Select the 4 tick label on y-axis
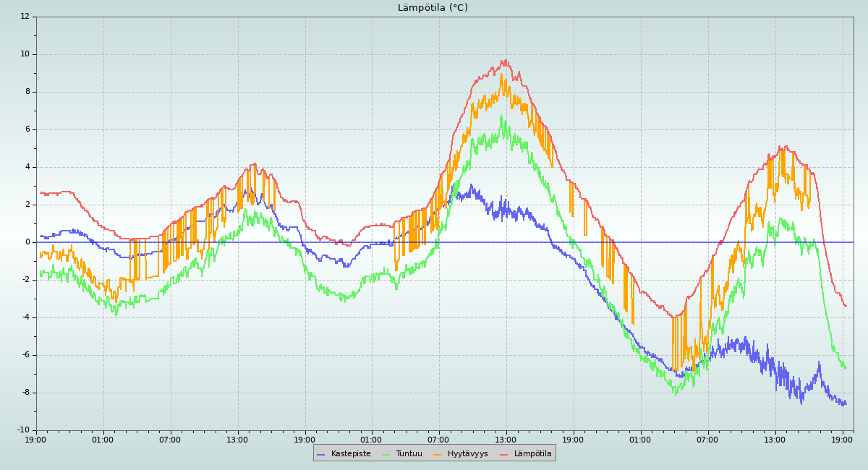Screen dimensions: 868x470 27,167
